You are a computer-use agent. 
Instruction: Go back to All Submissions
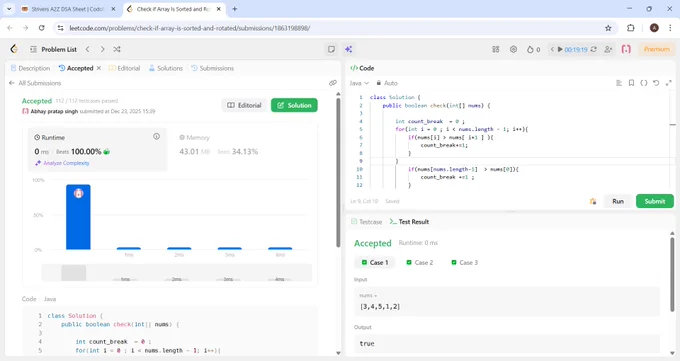point(35,83)
